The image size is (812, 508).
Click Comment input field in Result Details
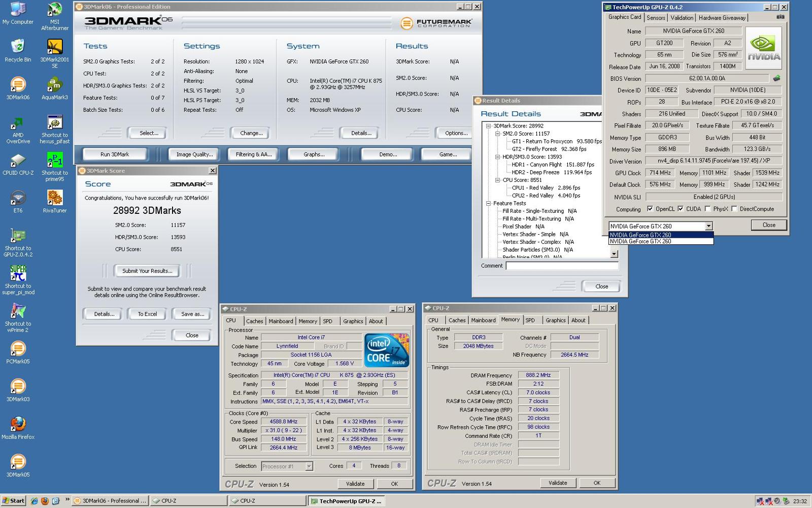[x=562, y=266]
